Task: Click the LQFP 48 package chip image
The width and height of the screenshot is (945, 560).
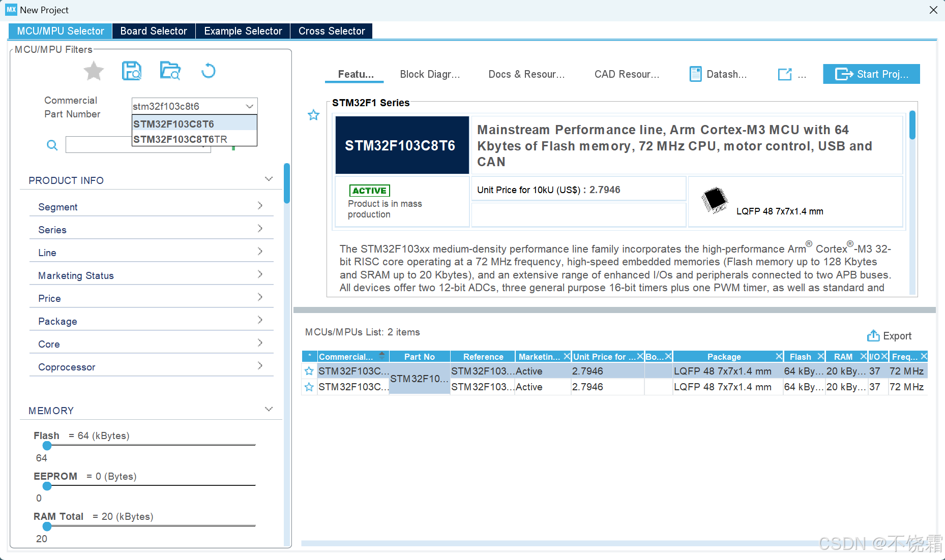Action: 715,200
